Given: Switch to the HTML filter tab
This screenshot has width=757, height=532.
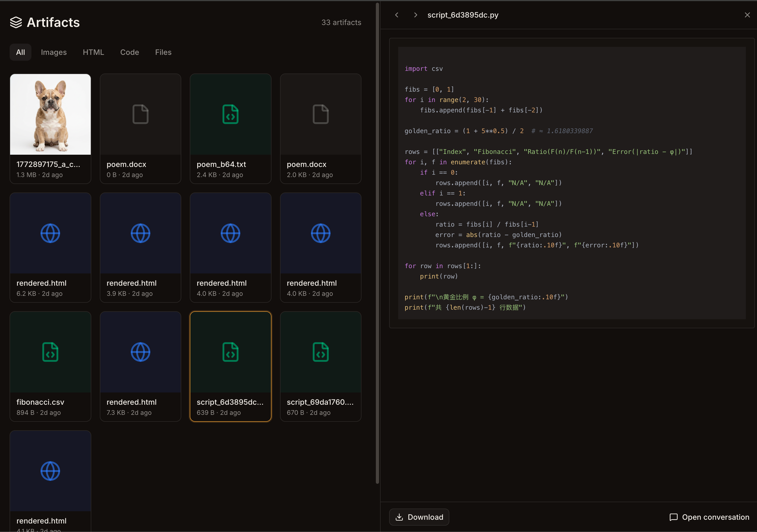Looking at the screenshot, I should (93, 52).
